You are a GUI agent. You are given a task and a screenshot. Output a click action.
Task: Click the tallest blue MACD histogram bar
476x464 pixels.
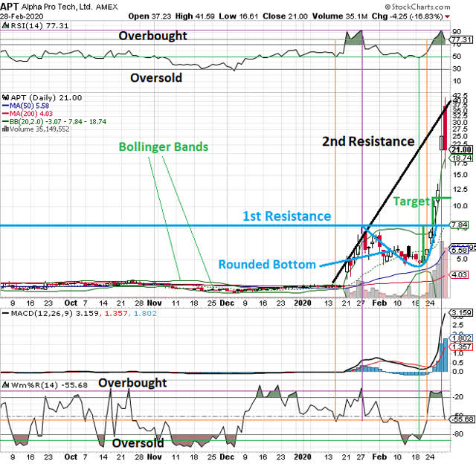click(446, 355)
